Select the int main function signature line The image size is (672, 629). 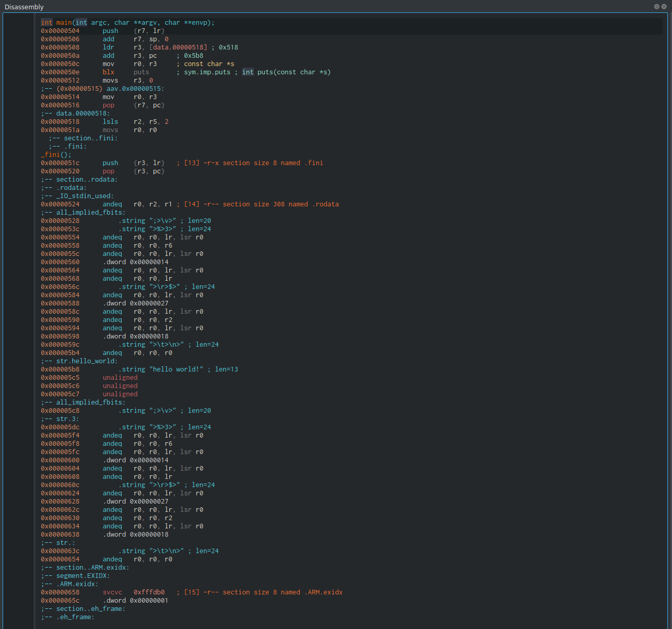point(127,23)
